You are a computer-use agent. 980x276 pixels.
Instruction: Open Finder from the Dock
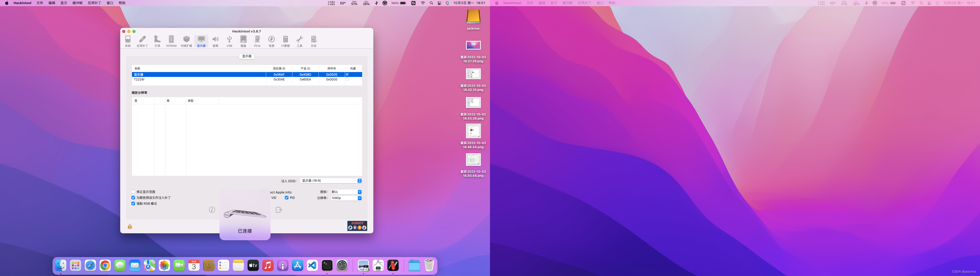click(x=60, y=265)
